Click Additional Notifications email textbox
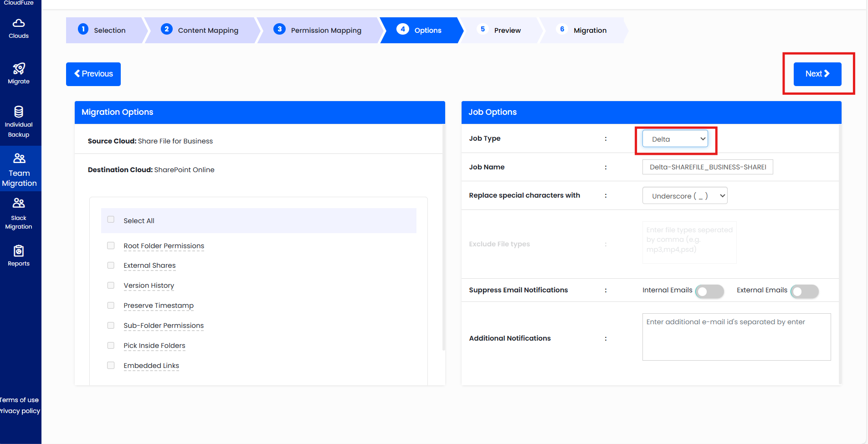This screenshot has height=444, width=868. [736, 337]
